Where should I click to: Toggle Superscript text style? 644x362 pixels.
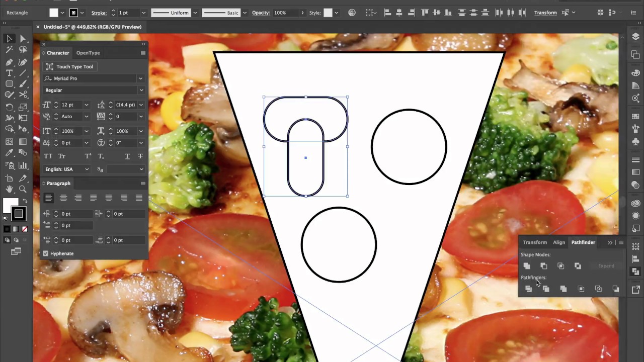point(88,156)
